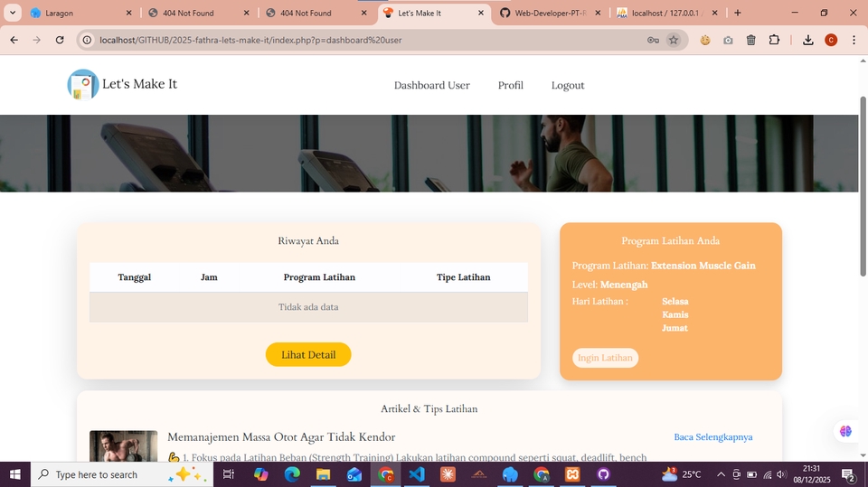This screenshot has height=487, width=868.
Task: Open article titled Memanajemen Massa Otot
Action: 281,436
